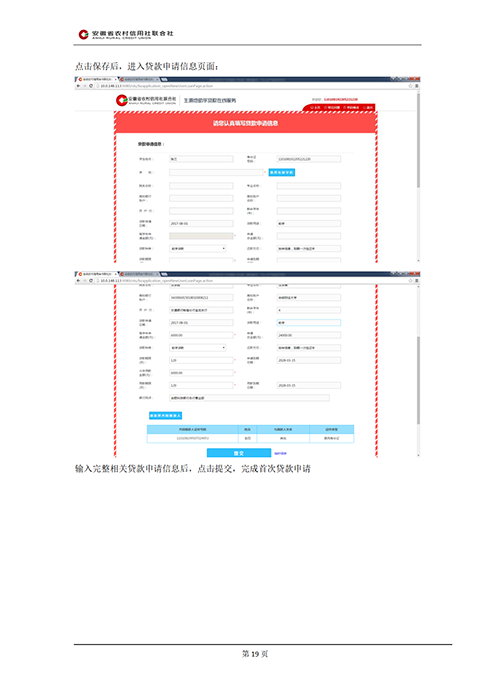Click back arrow in lower browser screenshot
Viewport: 495px width, 700px height.
pyautogui.click(x=78, y=280)
